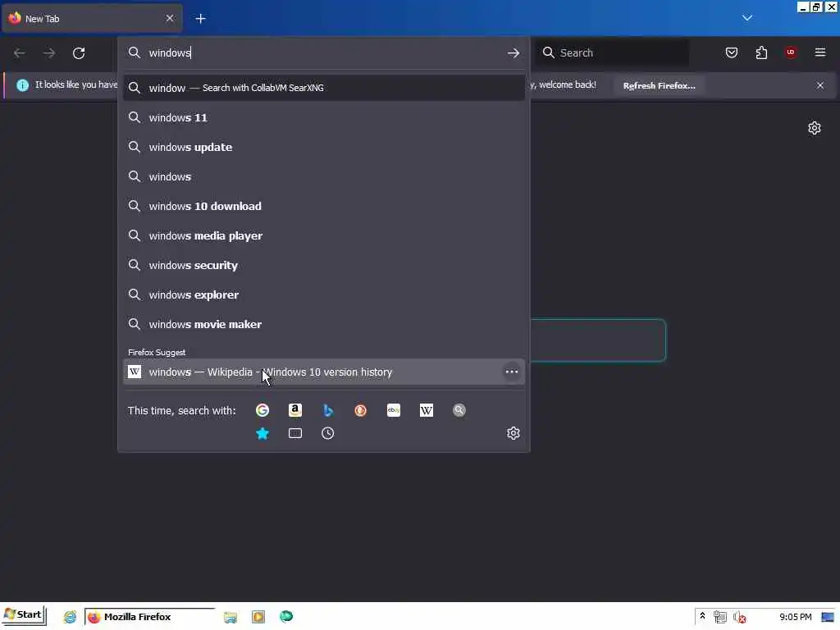Expand hidden system tray icons
The image size is (840, 630).
click(702, 617)
